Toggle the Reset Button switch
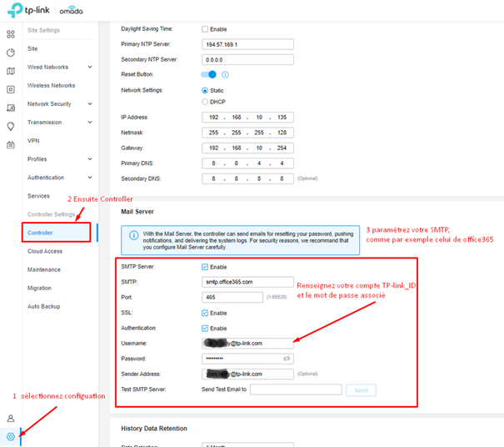Screen dimensions: 504x447 [x=208, y=75]
